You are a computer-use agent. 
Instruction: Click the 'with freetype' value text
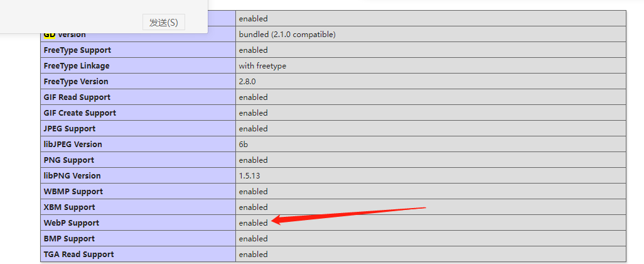tap(262, 66)
